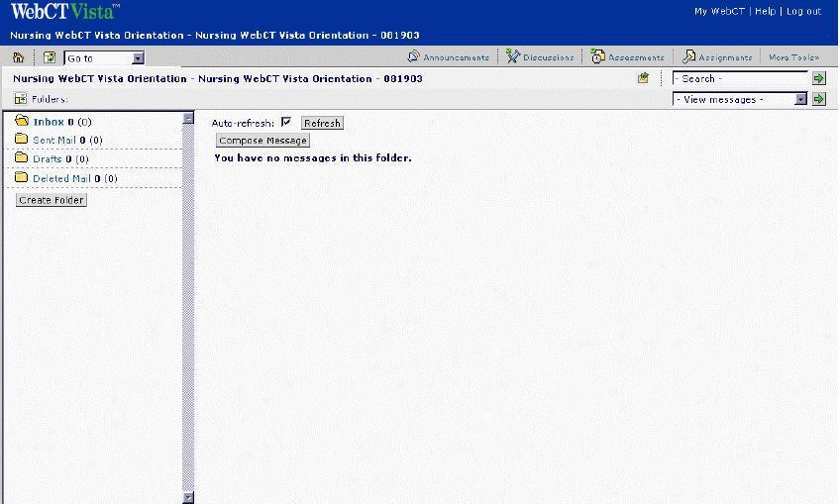Click the home icon in the toolbar

[x=18, y=57]
